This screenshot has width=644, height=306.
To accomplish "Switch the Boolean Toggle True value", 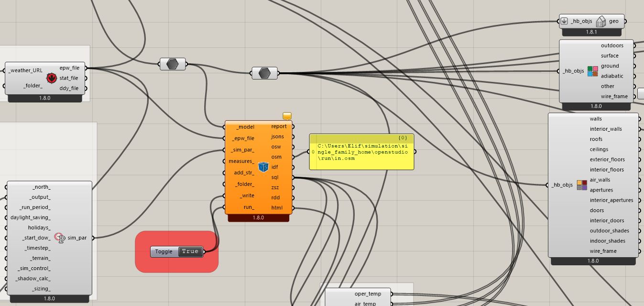I will (190, 251).
